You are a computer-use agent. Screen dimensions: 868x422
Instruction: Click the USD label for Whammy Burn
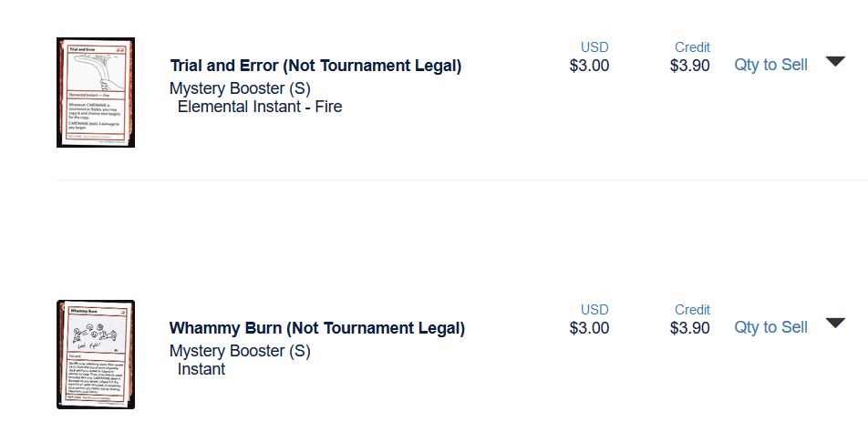click(594, 310)
